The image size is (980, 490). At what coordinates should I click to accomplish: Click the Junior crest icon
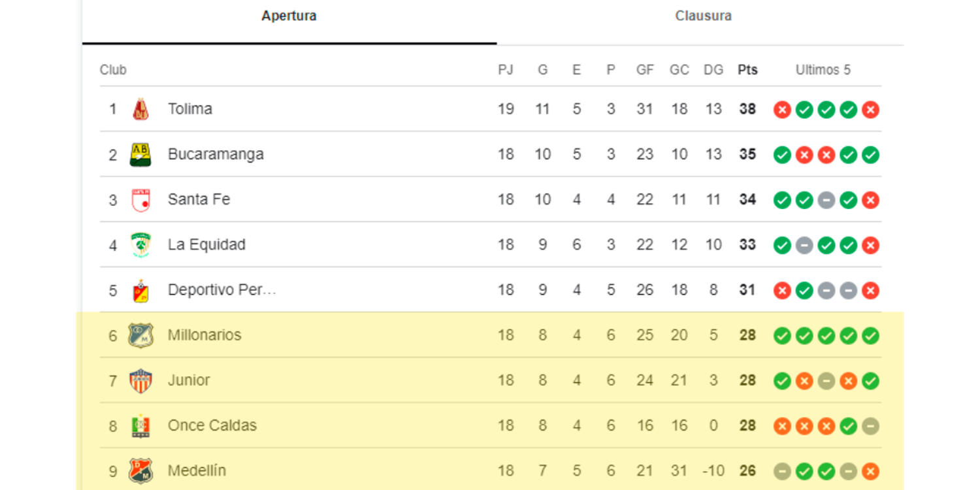[140, 381]
